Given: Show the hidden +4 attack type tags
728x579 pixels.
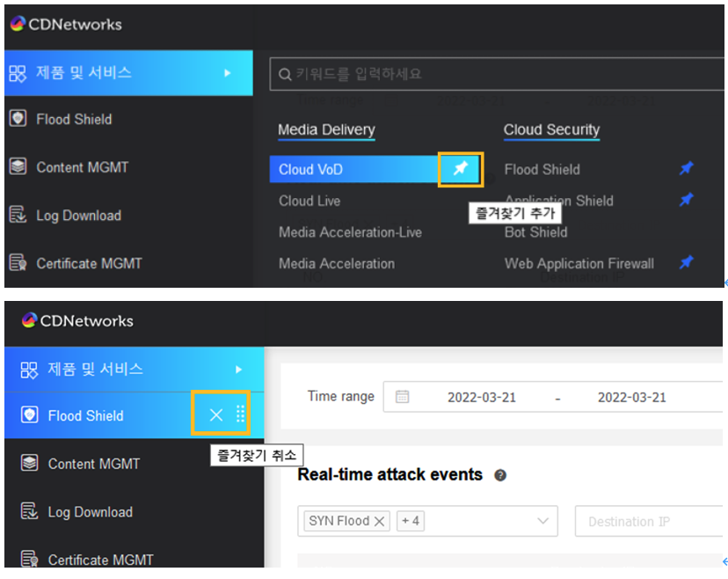Looking at the screenshot, I should [410, 521].
